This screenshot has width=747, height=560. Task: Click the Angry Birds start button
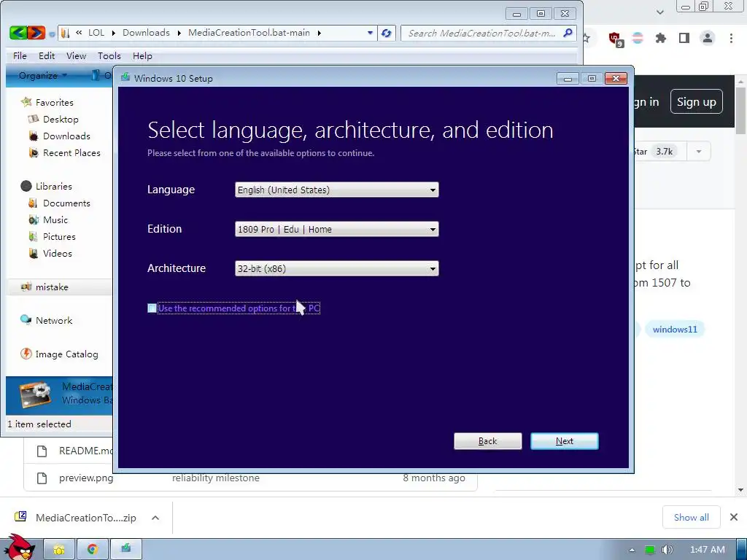pyautogui.click(x=20, y=547)
